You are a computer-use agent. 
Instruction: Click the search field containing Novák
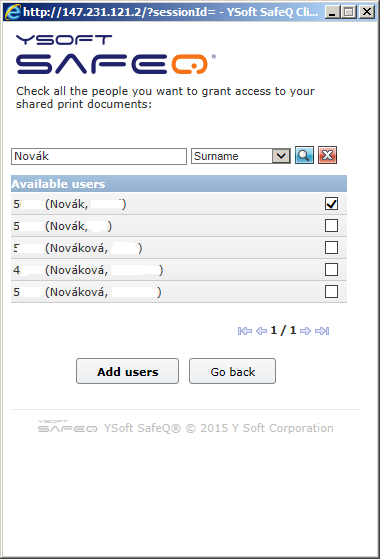[x=99, y=157]
